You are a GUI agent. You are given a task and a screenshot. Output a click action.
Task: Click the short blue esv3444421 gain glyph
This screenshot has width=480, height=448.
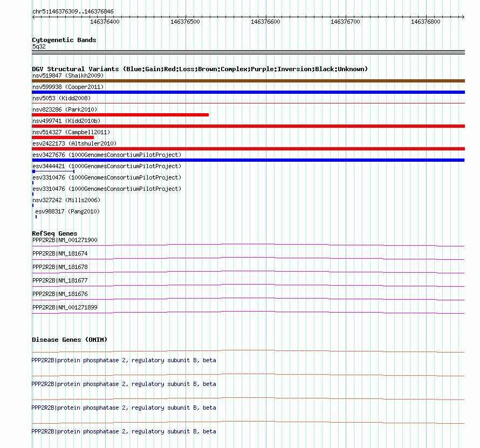pos(53,171)
